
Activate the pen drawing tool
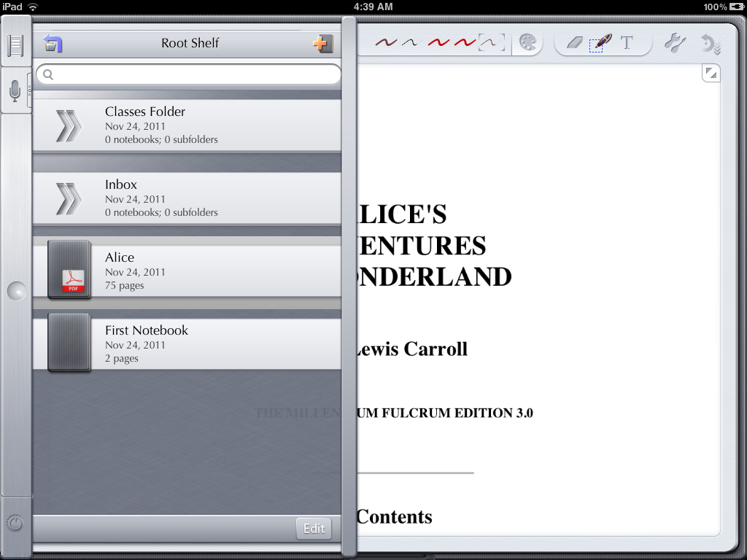click(600, 43)
